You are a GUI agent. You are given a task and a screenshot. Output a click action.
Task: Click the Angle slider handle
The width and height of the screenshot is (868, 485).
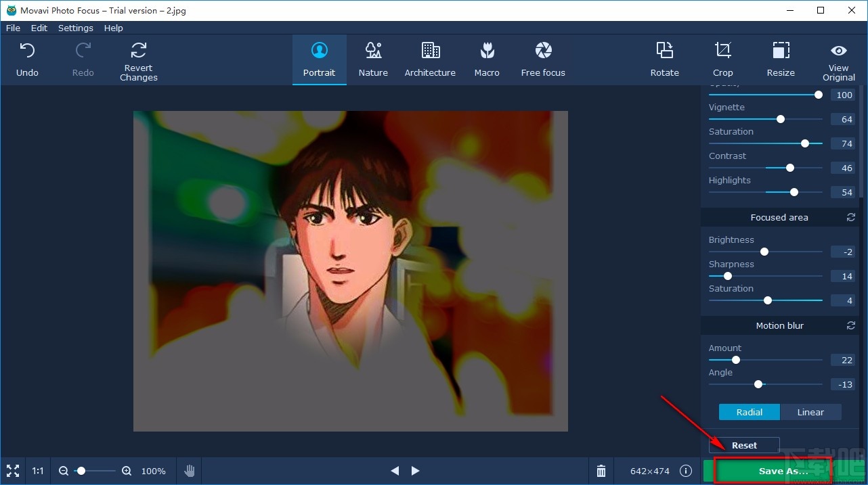point(758,384)
